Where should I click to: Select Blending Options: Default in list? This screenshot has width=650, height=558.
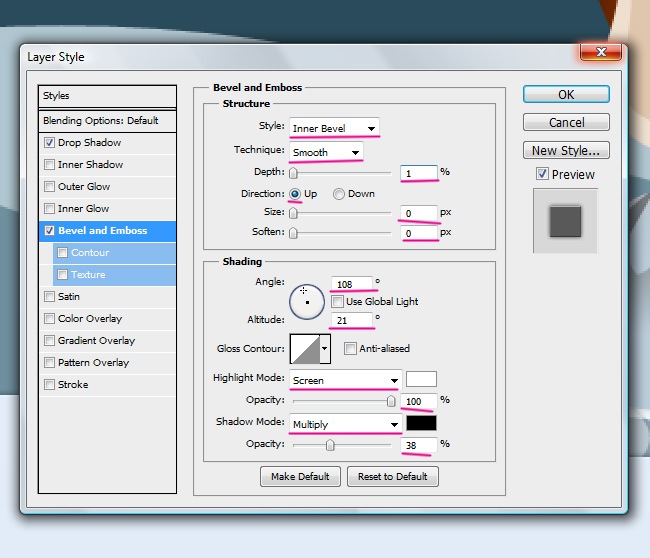100,121
